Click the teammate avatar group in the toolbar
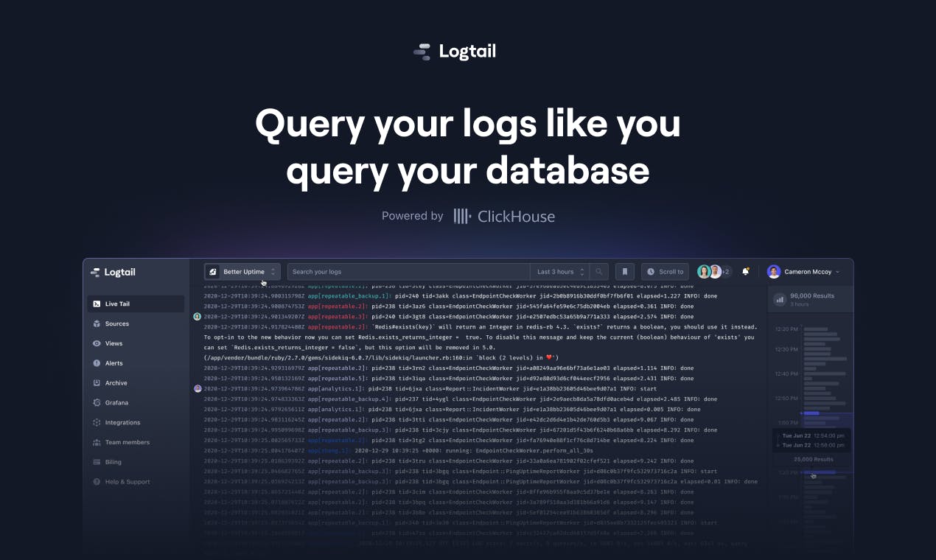The width and height of the screenshot is (936, 560). pos(714,272)
